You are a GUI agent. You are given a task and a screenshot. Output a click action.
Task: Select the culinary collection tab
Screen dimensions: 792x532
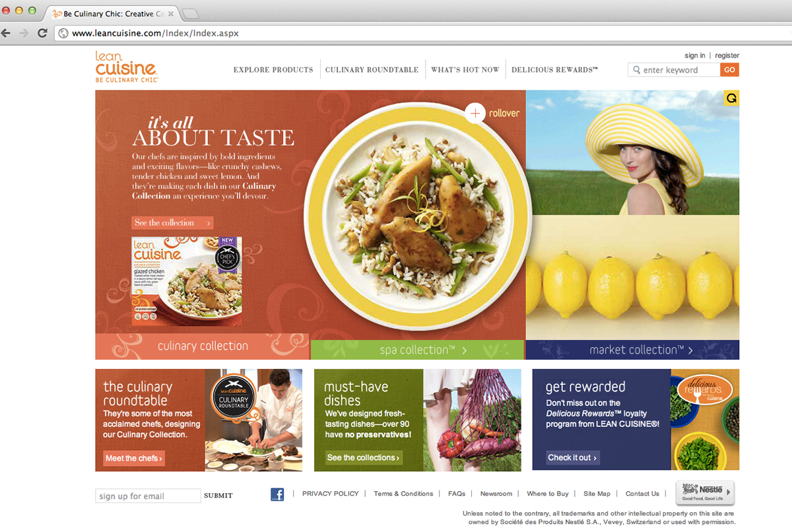click(x=202, y=346)
